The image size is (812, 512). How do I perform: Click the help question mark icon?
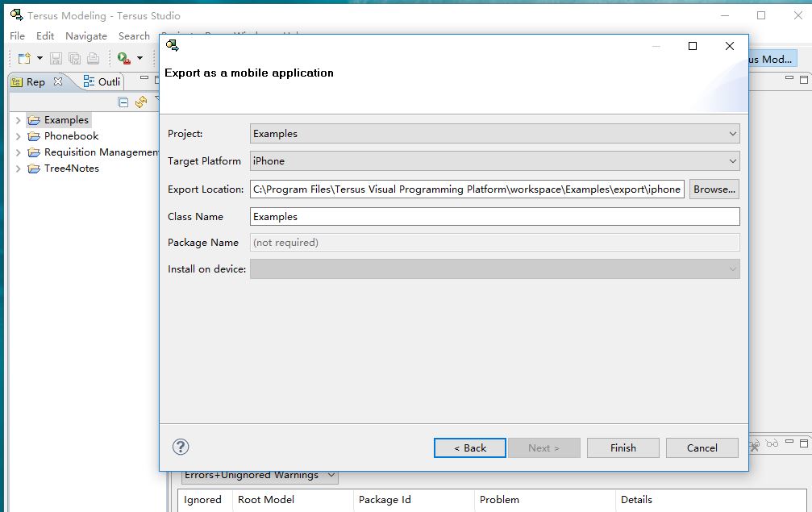tap(181, 447)
